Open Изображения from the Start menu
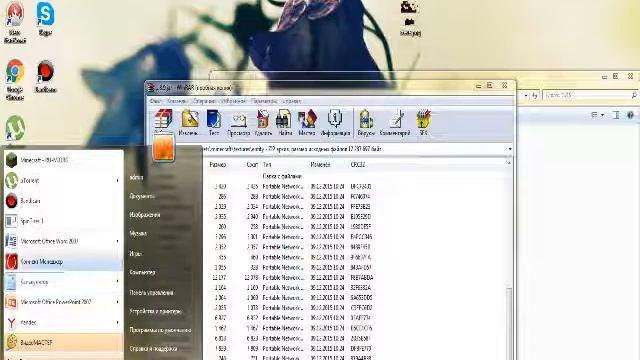640x360 pixels. point(145,215)
